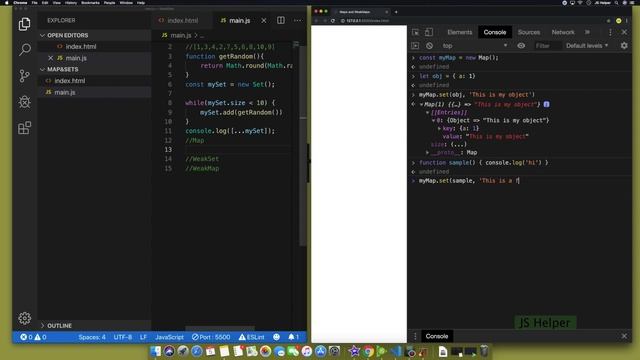Collapse the [[Entries]] node
This screenshot has height=360, width=640.
[427, 113]
